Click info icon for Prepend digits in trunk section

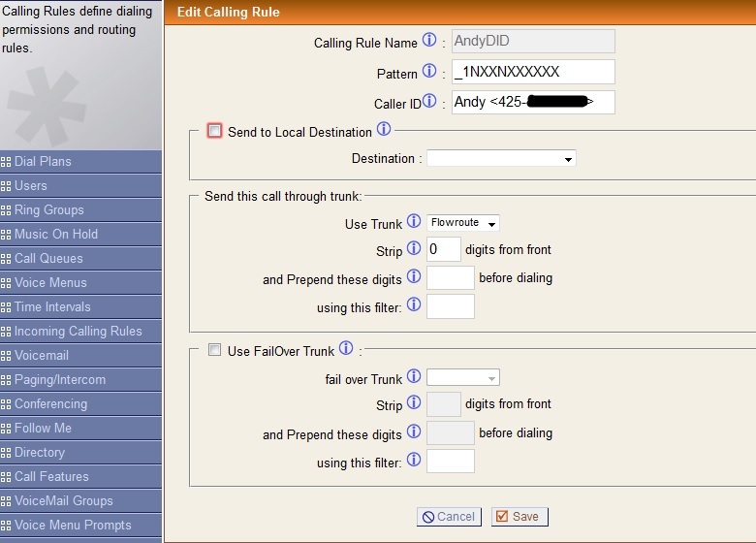[414, 276]
